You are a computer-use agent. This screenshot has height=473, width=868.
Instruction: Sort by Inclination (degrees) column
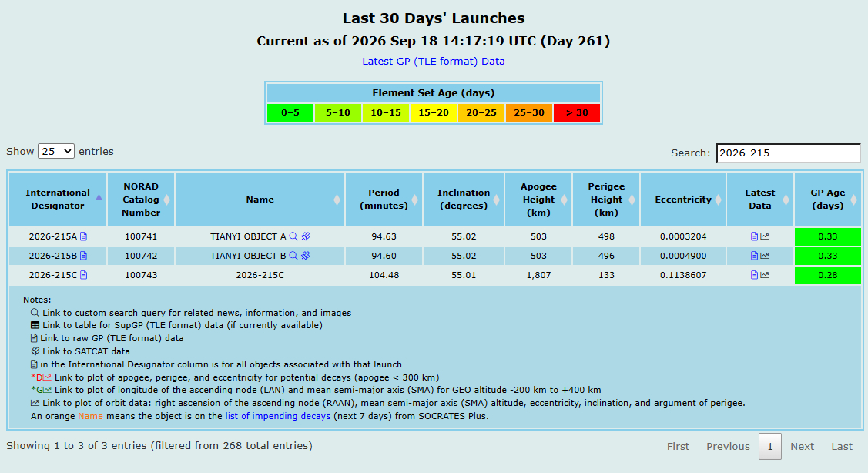(464, 200)
